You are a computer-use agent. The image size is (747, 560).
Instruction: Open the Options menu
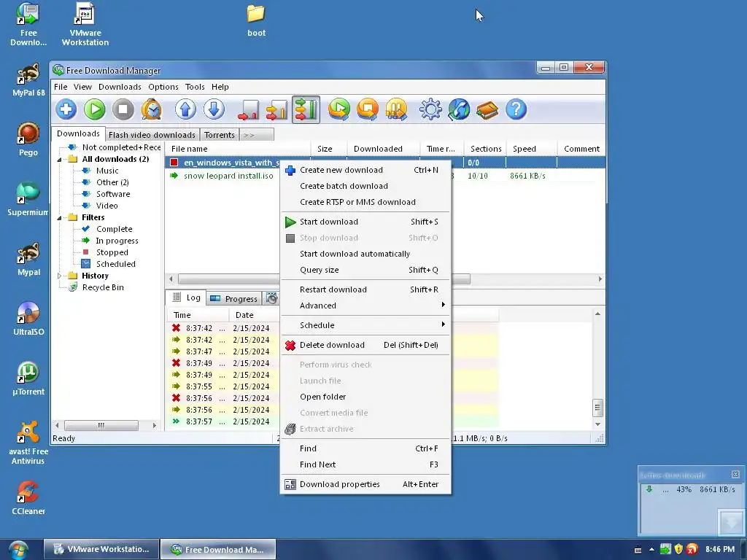pos(163,87)
